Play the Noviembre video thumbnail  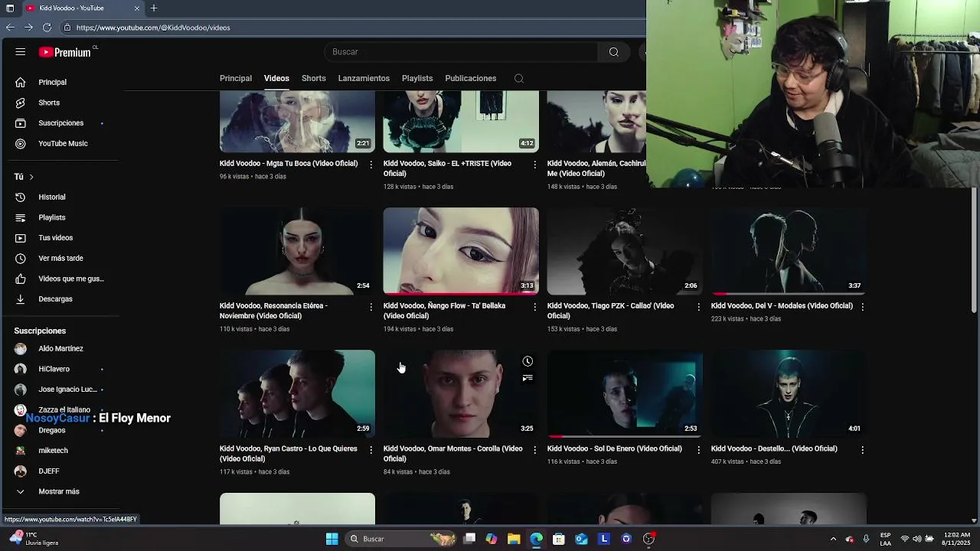297,251
